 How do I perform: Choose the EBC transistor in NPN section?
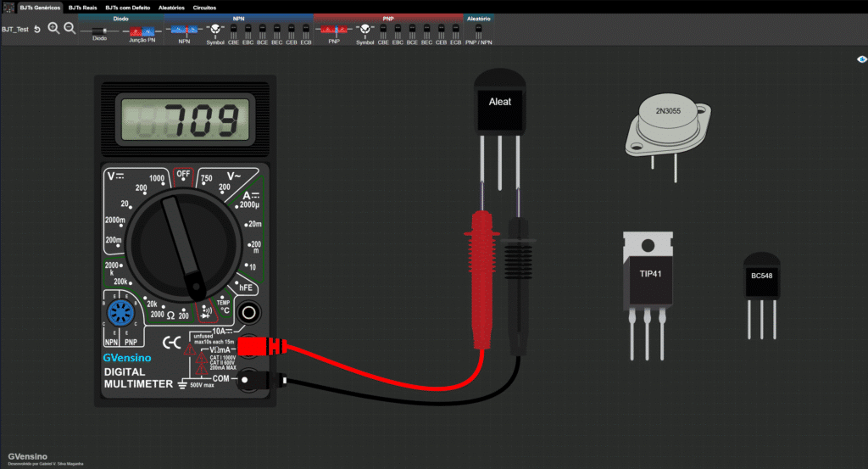[x=247, y=31]
